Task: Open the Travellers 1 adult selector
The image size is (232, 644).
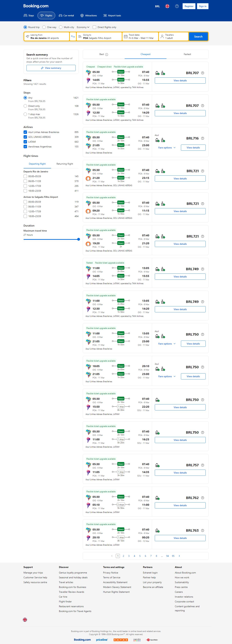Action: (174, 36)
